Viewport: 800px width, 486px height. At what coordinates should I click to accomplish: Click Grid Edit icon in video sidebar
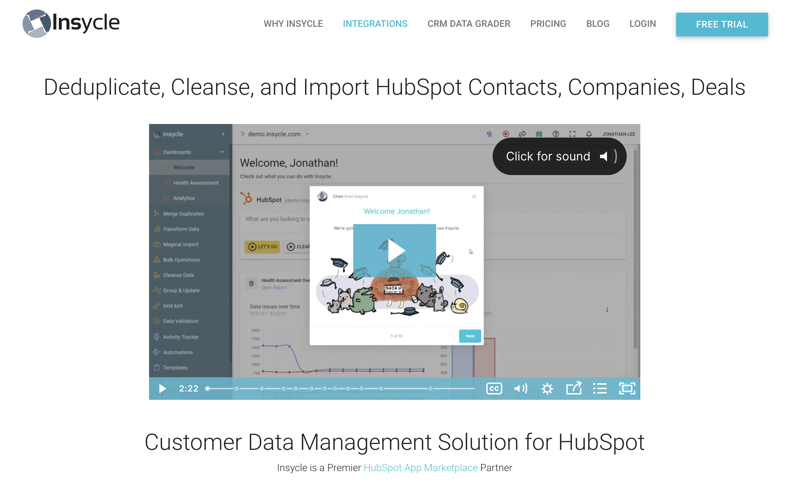[x=157, y=305]
